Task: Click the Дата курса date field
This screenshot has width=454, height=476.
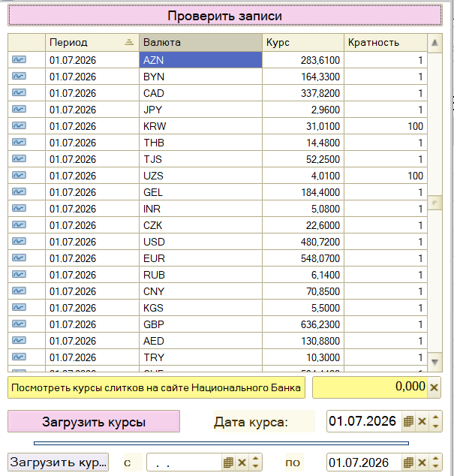Action: [363, 421]
